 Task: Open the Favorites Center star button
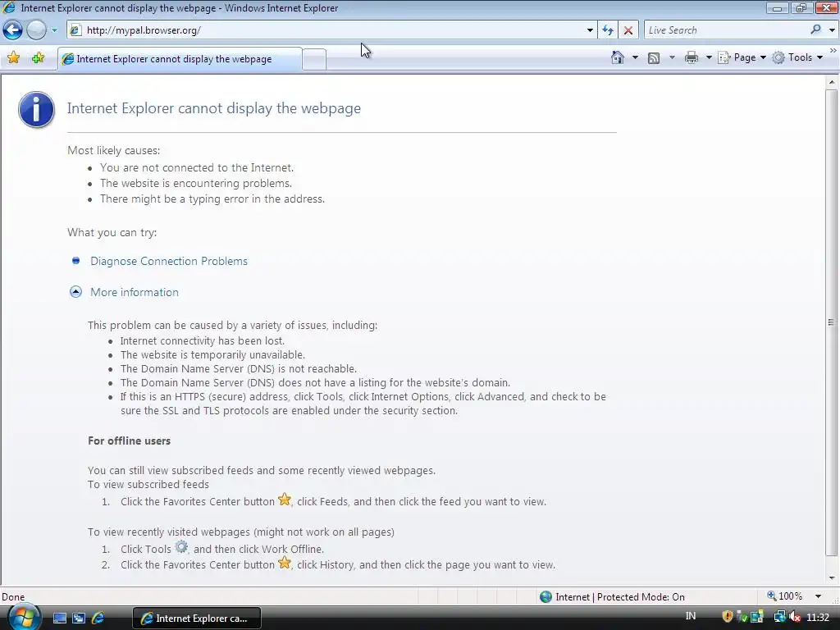[x=13, y=58]
